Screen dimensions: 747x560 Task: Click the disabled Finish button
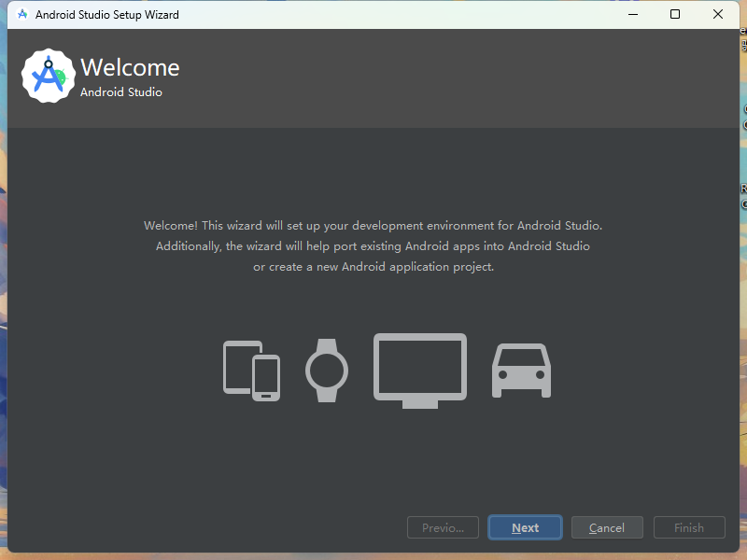[x=689, y=527]
